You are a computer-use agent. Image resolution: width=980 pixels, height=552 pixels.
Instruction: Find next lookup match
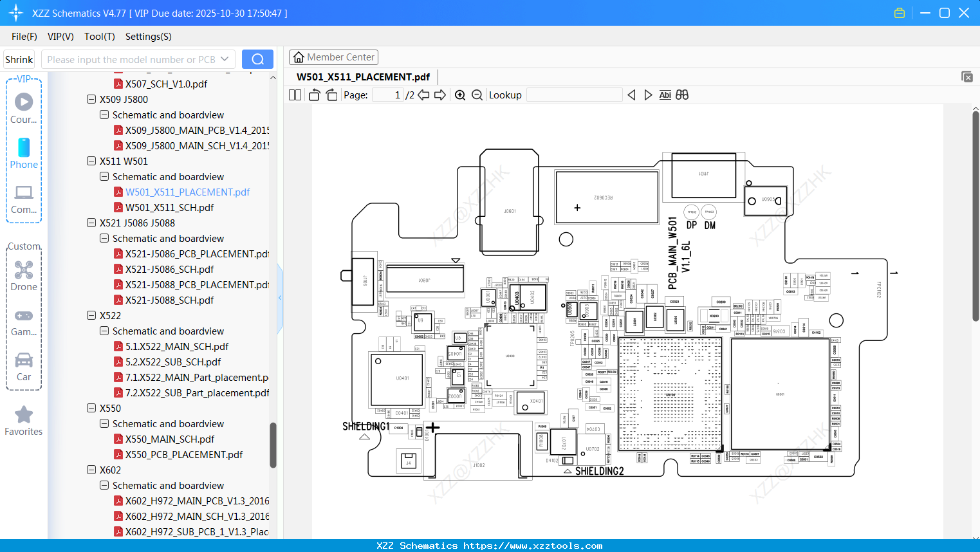point(648,95)
